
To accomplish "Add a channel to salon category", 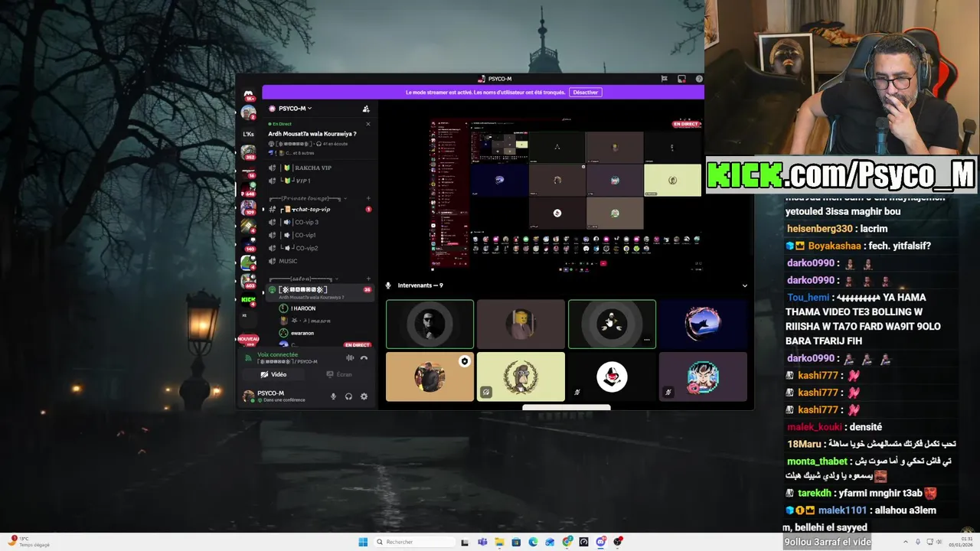I will [368, 279].
